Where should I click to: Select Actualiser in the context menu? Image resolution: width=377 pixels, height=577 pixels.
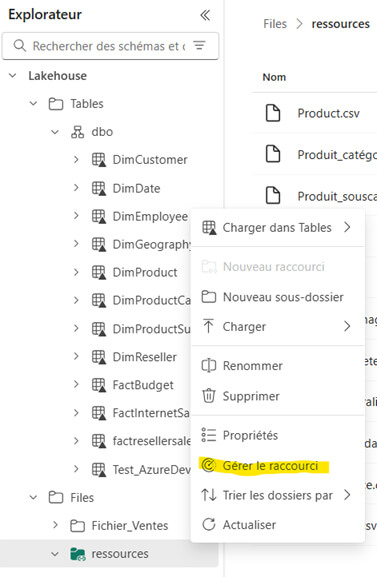pos(278,524)
